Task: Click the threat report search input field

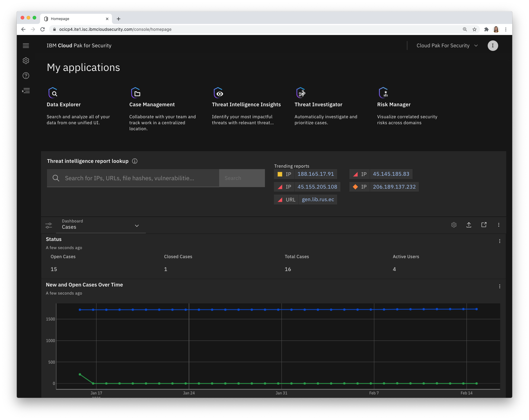Action: 133,178
